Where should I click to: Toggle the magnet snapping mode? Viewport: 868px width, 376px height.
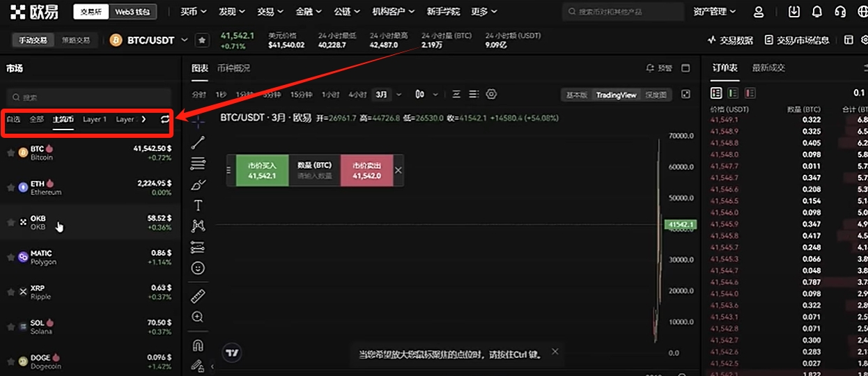click(x=198, y=345)
